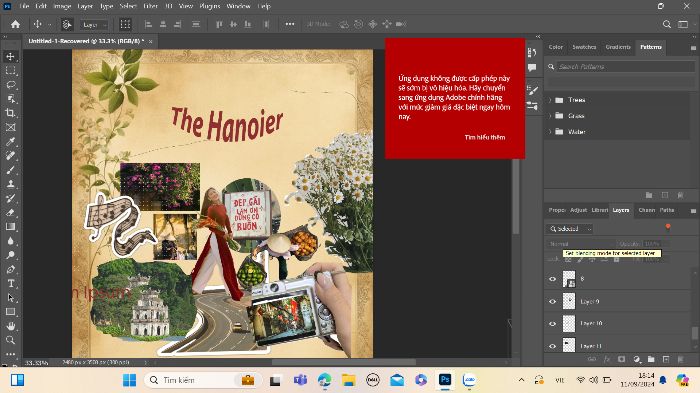Select the Blur tool

pos(11,241)
